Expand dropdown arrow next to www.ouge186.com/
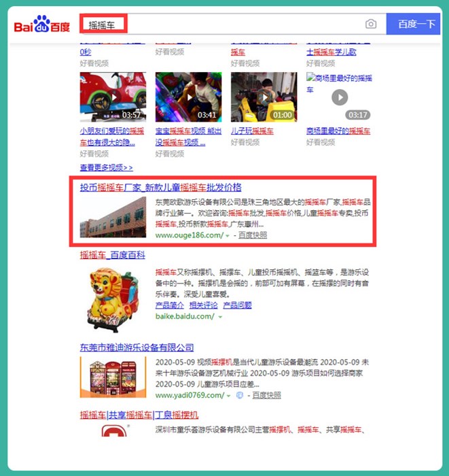The height and width of the screenshot is (476, 449). point(228,235)
